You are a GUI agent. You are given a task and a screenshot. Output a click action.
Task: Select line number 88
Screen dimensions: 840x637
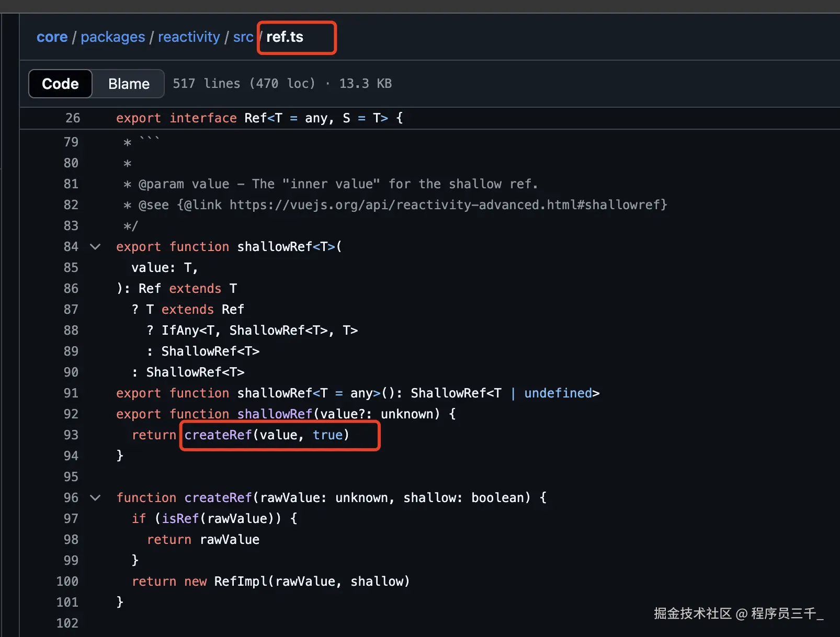(x=71, y=331)
